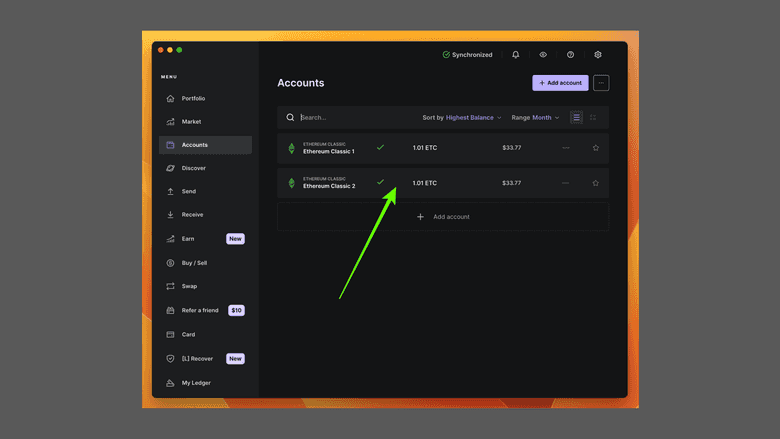The image size is (780, 439).
Task: Open Portfolio in sidebar
Action: (x=193, y=98)
